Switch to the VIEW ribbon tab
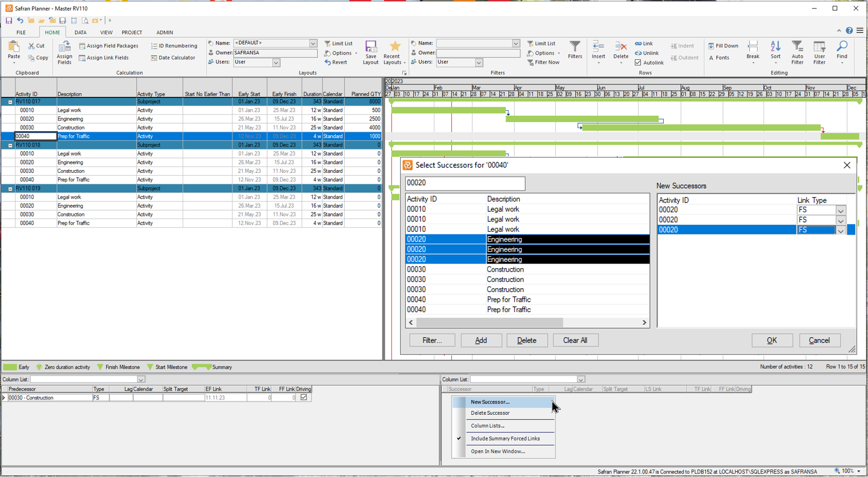868x477 pixels. 106,33
